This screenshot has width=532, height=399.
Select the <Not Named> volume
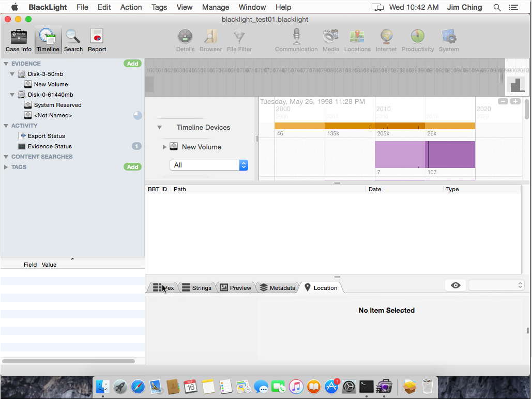[x=53, y=115]
